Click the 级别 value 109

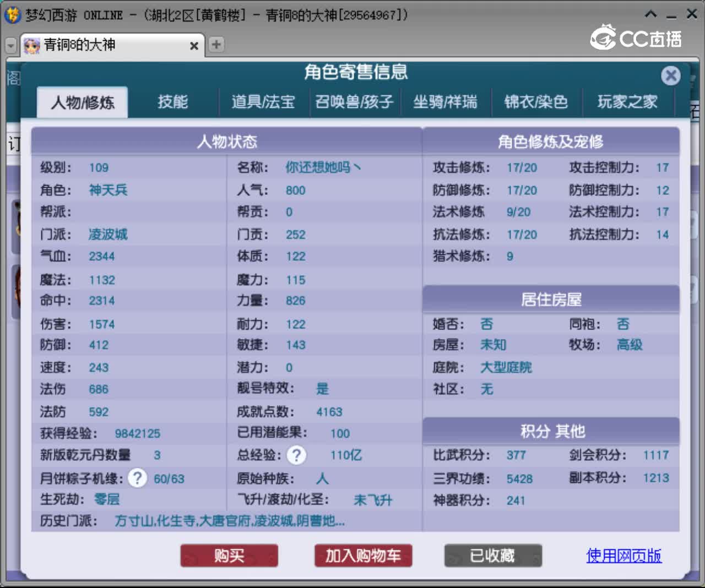tap(99, 167)
